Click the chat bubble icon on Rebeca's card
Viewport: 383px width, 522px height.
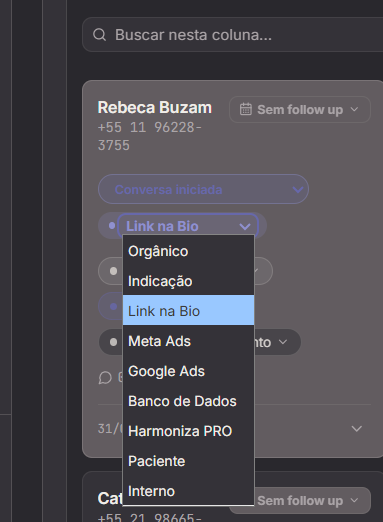tap(105, 378)
